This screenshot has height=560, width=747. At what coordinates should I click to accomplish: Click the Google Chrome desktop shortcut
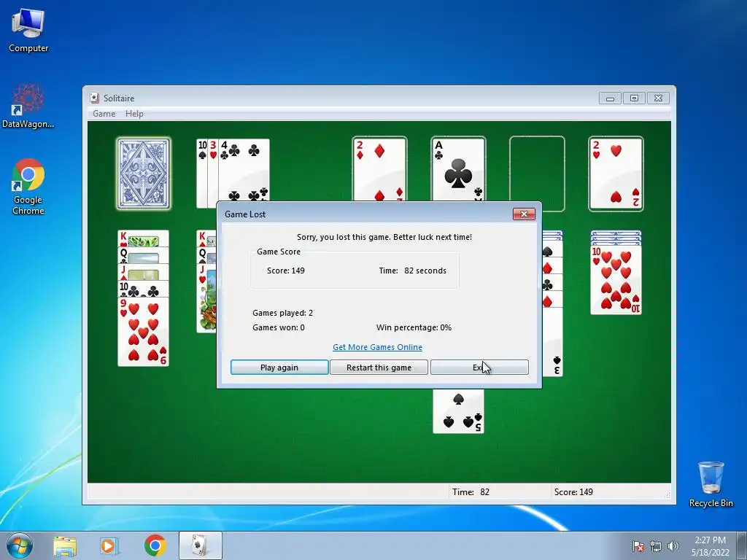[x=28, y=187]
